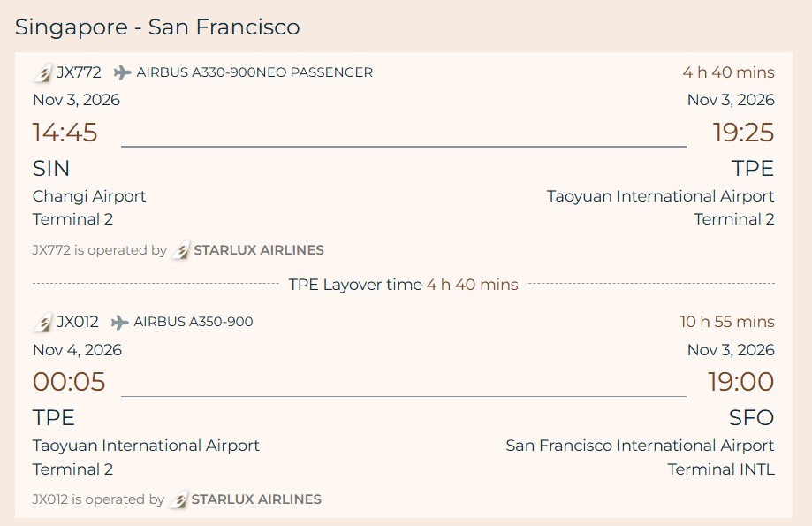Viewport: 812px width, 526px height.
Task: Click the 10 h 55 mins duration
Action: tap(726, 322)
